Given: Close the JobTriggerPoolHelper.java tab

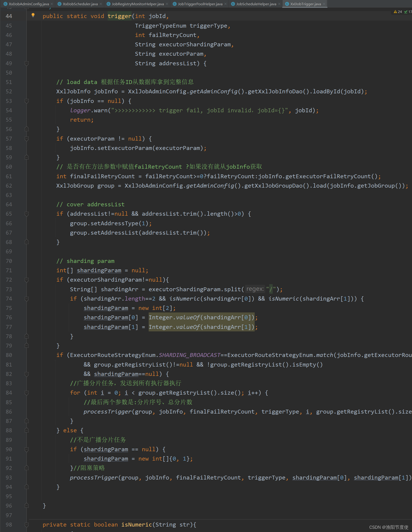Looking at the screenshot, I should [x=225, y=4].
